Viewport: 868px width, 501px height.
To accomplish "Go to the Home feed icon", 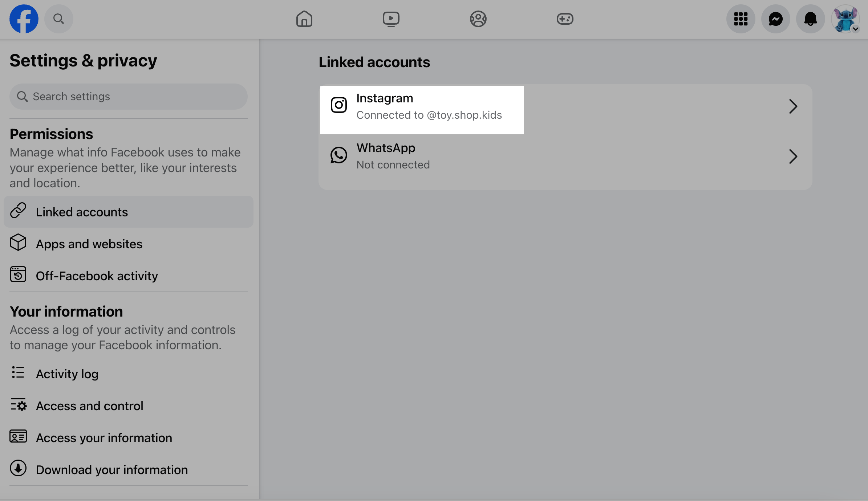I will point(304,19).
